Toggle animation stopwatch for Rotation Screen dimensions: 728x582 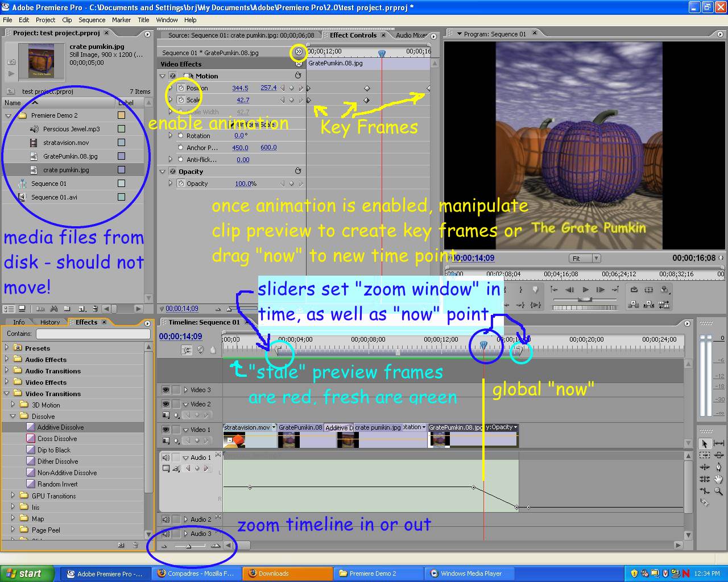click(x=181, y=136)
